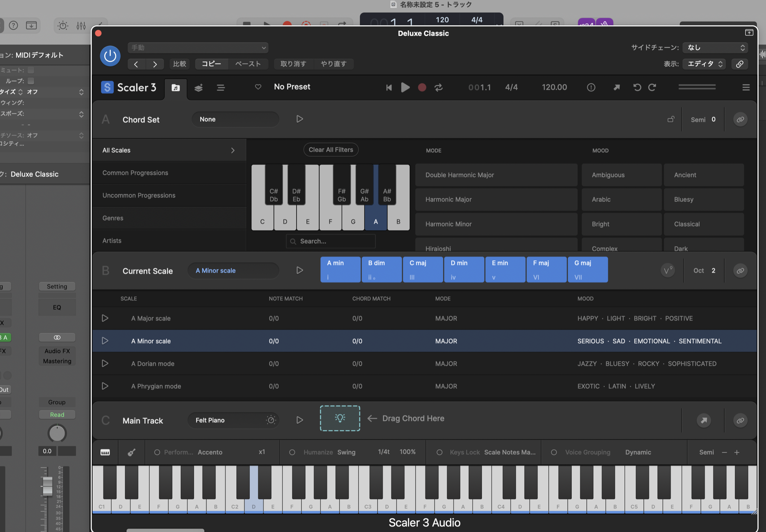This screenshot has width=766, height=532.
Task: Select A key on the filter keyboard
Action: point(376,222)
